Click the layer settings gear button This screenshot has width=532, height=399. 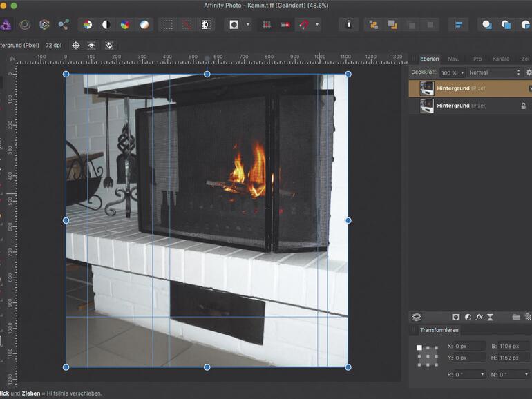pos(529,72)
